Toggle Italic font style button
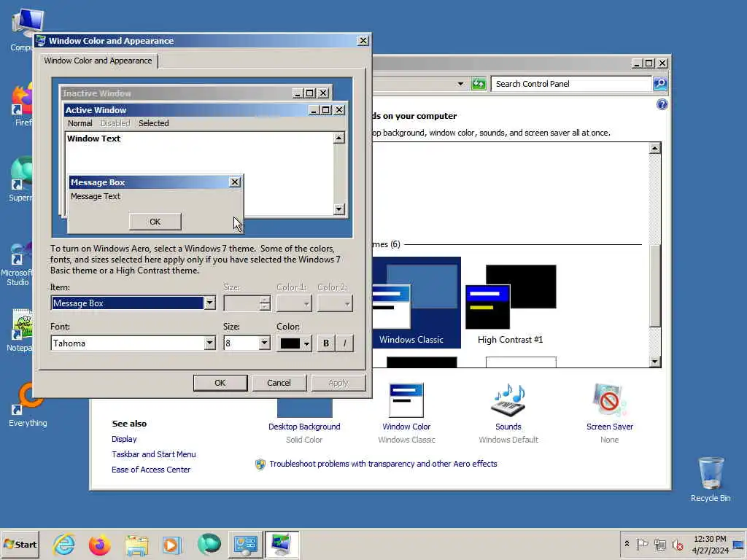 [344, 343]
